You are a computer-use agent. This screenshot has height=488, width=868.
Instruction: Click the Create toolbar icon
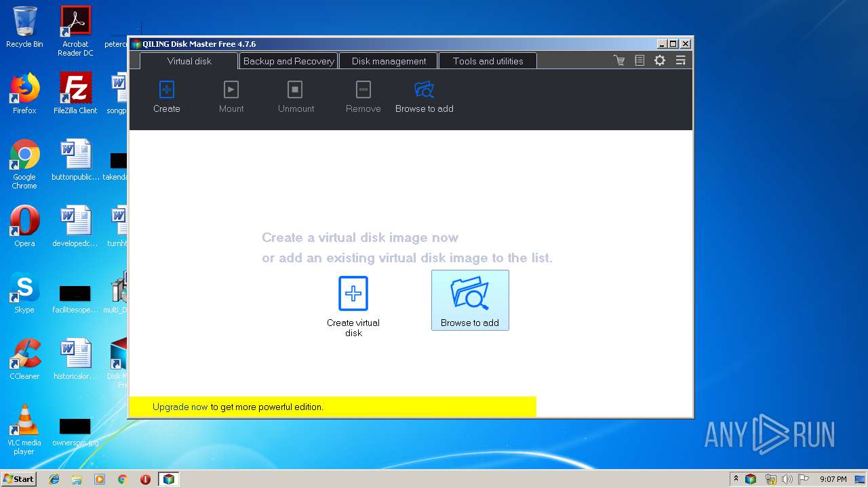coord(166,97)
